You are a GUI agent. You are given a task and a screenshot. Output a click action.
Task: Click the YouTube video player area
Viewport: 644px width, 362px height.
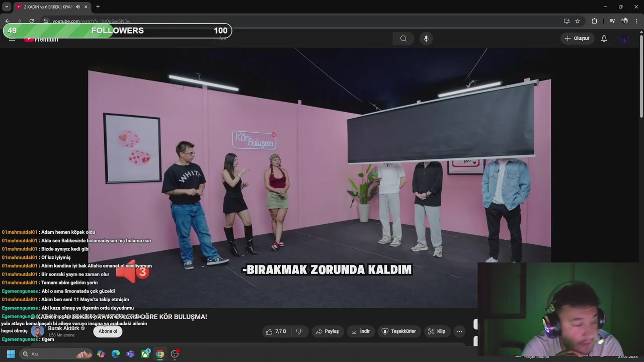pyautogui.click(x=319, y=178)
